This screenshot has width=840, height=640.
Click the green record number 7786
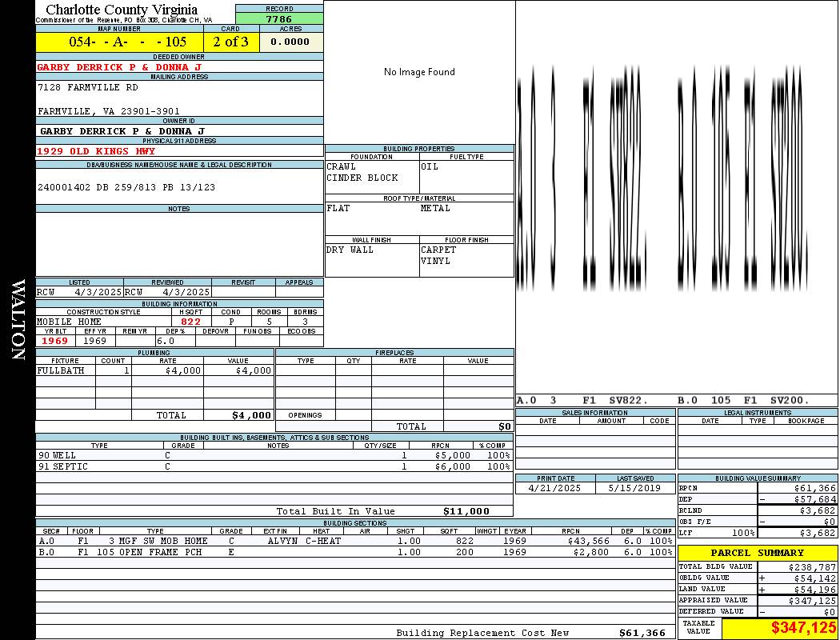point(279,18)
